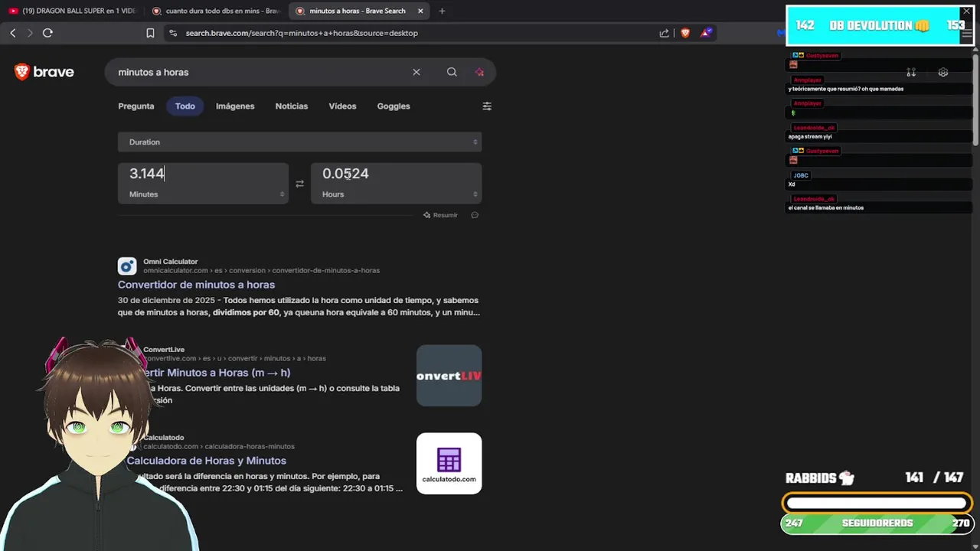Click the JOBC chat username
The image size is (980, 551).
801,175
